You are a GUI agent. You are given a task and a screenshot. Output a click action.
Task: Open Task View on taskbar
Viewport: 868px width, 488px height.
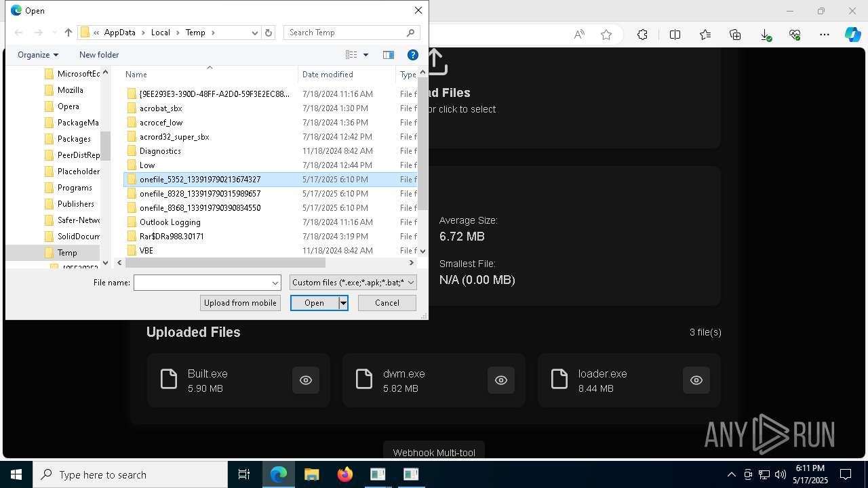(x=244, y=474)
